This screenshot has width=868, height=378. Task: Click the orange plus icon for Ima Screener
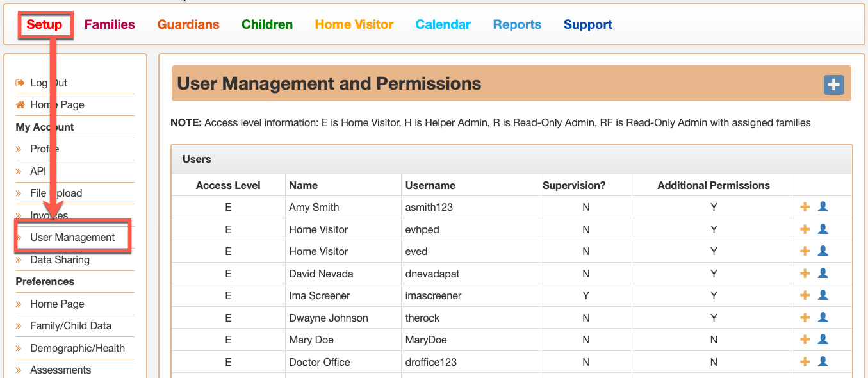point(805,295)
